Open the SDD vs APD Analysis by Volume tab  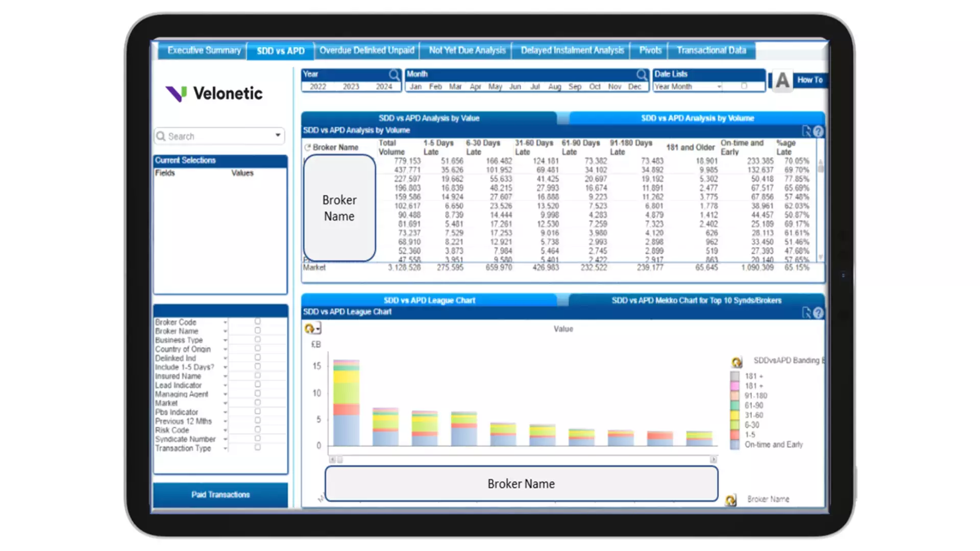pyautogui.click(x=697, y=118)
